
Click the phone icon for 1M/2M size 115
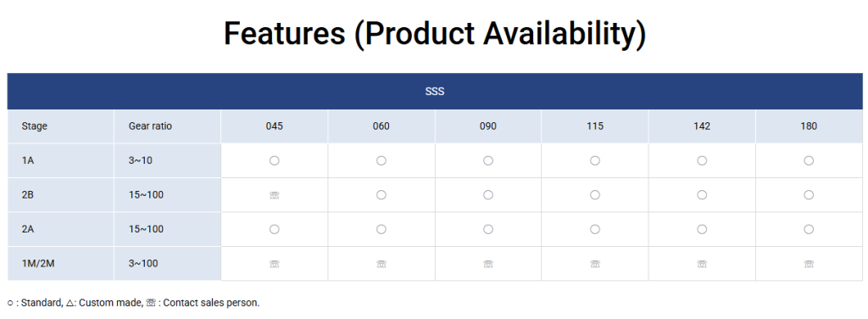pos(594,264)
